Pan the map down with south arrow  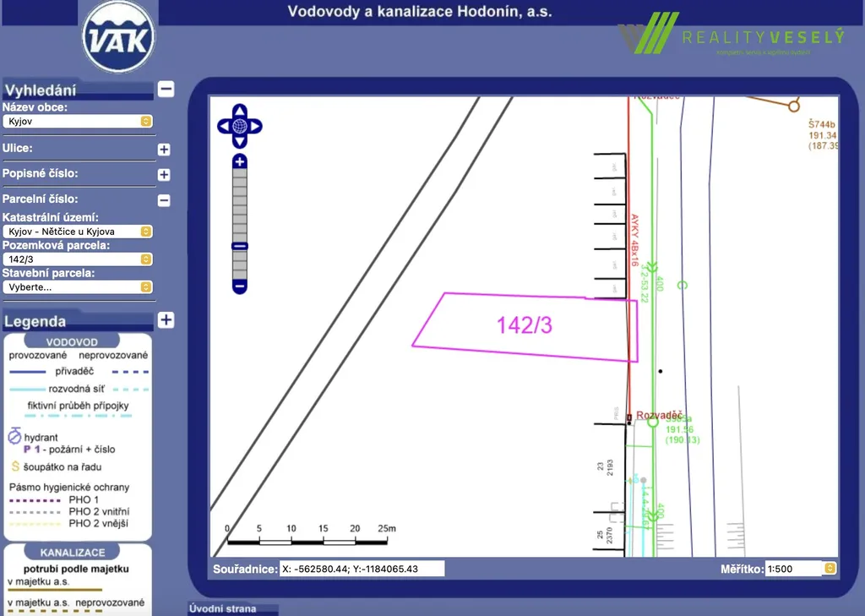point(240,143)
